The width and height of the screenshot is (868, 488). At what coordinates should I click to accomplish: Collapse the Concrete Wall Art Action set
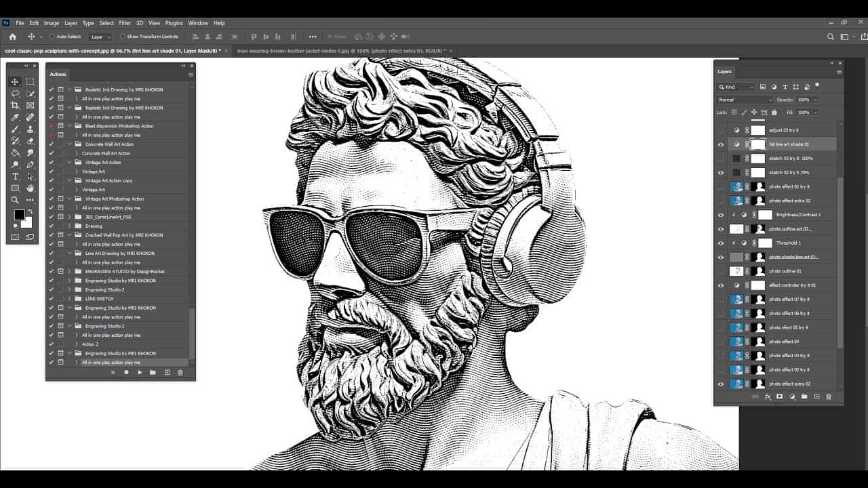pos(69,144)
